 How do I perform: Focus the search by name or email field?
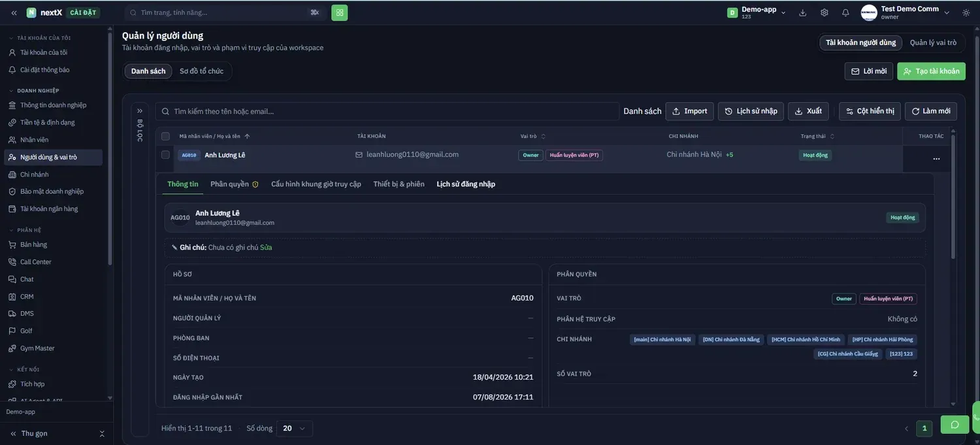pos(387,111)
